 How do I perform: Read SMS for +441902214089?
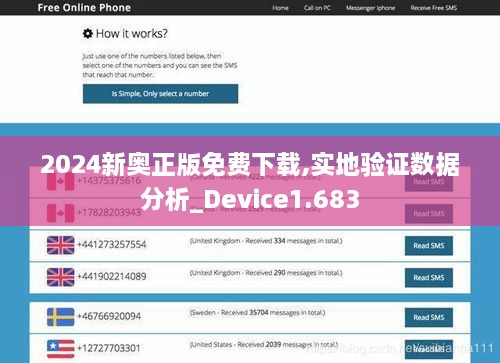[x=429, y=278]
